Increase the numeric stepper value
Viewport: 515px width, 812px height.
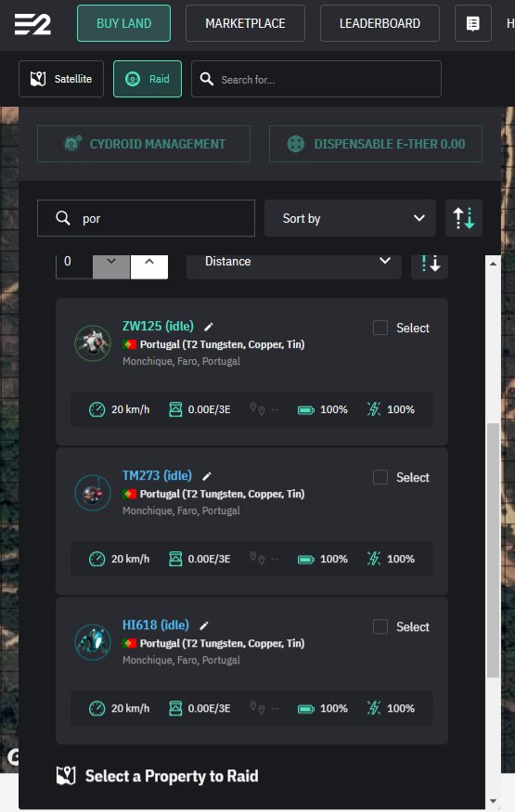point(149,265)
